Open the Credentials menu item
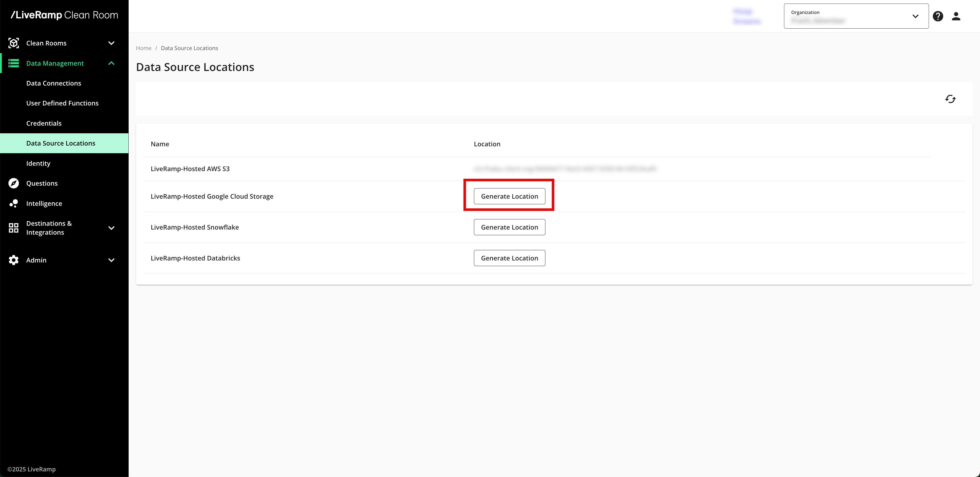Image resolution: width=980 pixels, height=477 pixels. coord(44,123)
